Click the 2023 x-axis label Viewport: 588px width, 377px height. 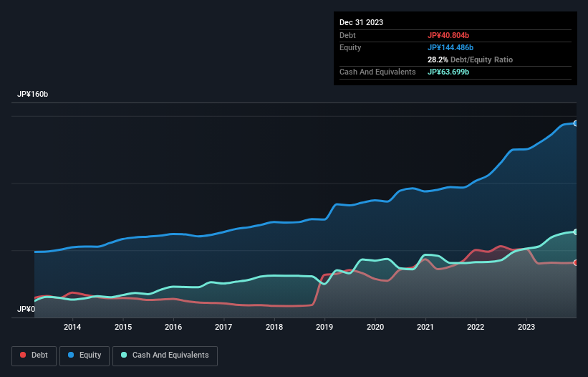pos(526,328)
